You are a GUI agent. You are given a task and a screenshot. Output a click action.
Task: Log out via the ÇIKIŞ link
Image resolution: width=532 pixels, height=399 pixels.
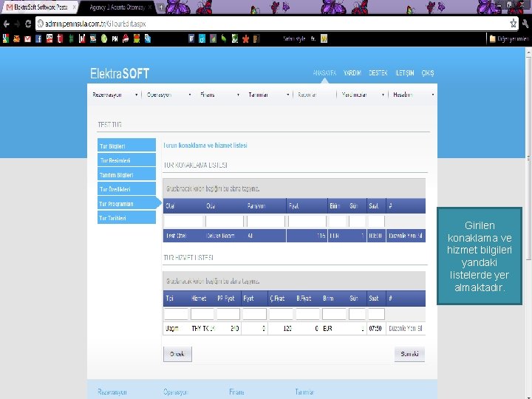pos(428,73)
